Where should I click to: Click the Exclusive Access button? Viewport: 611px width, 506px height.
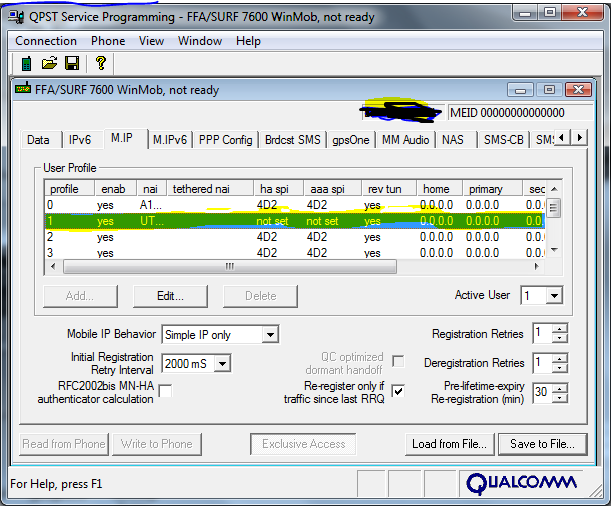point(303,444)
